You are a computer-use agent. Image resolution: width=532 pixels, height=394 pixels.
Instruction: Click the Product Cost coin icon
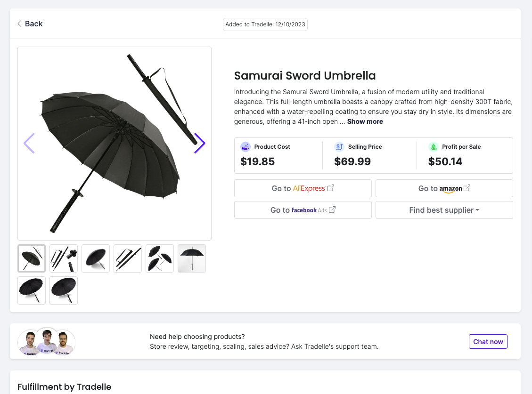click(x=246, y=146)
